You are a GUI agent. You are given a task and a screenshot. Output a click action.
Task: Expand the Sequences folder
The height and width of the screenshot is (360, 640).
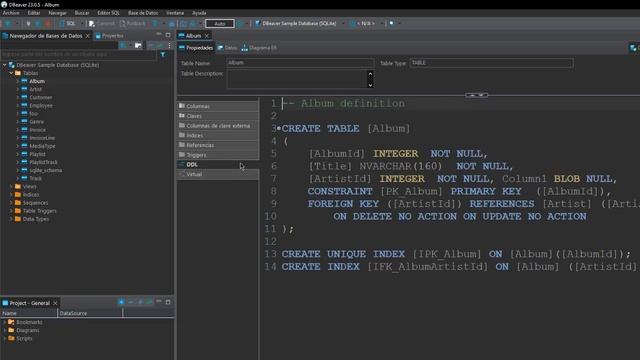11,203
